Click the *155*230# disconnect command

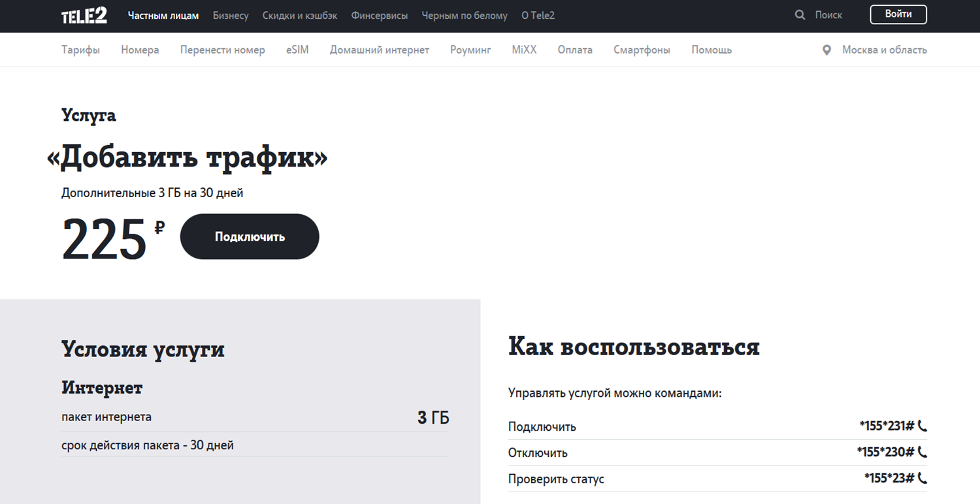885,452
